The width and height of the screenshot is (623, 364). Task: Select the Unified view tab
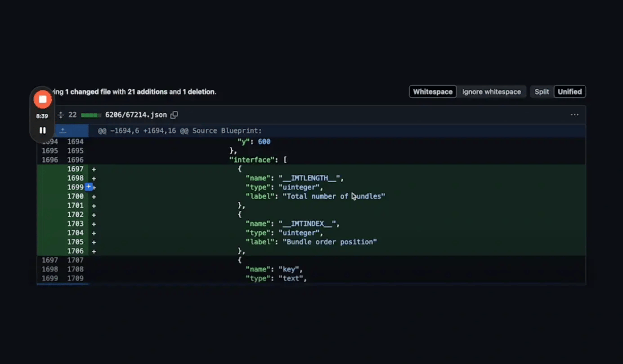tap(569, 91)
